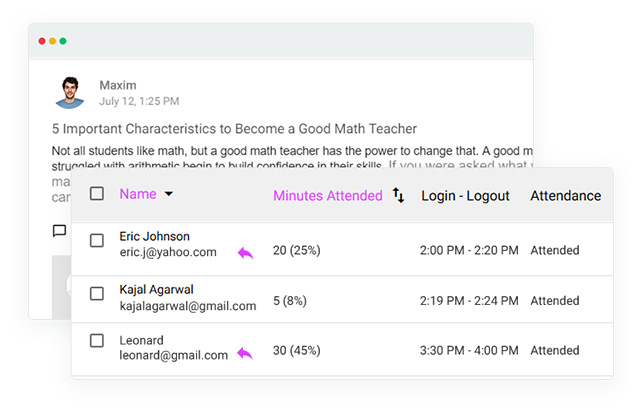Tick the checkbox next to Leonard
640x410 pixels.
point(97,341)
